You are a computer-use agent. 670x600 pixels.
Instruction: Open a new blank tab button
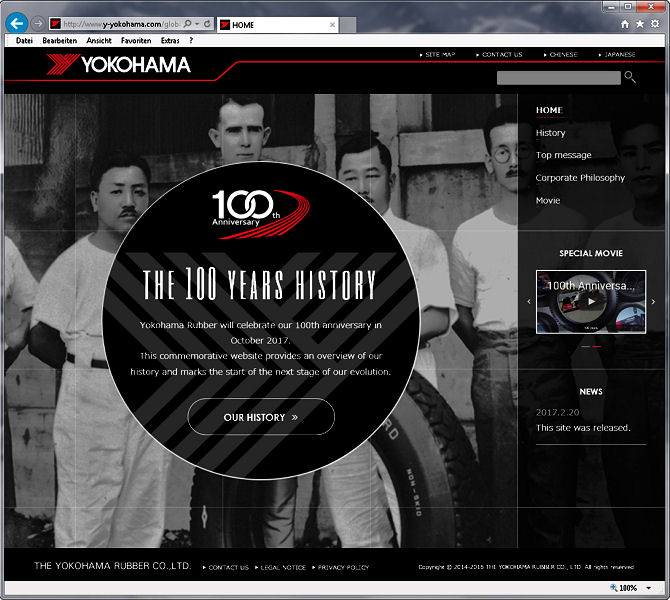coord(348,25)
